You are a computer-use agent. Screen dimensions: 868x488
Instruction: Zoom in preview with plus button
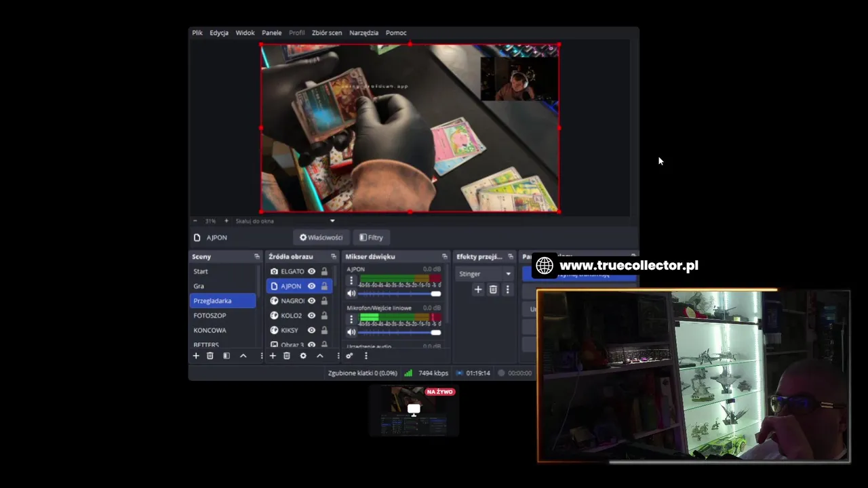pyautogui.click(x=226, y=221)
